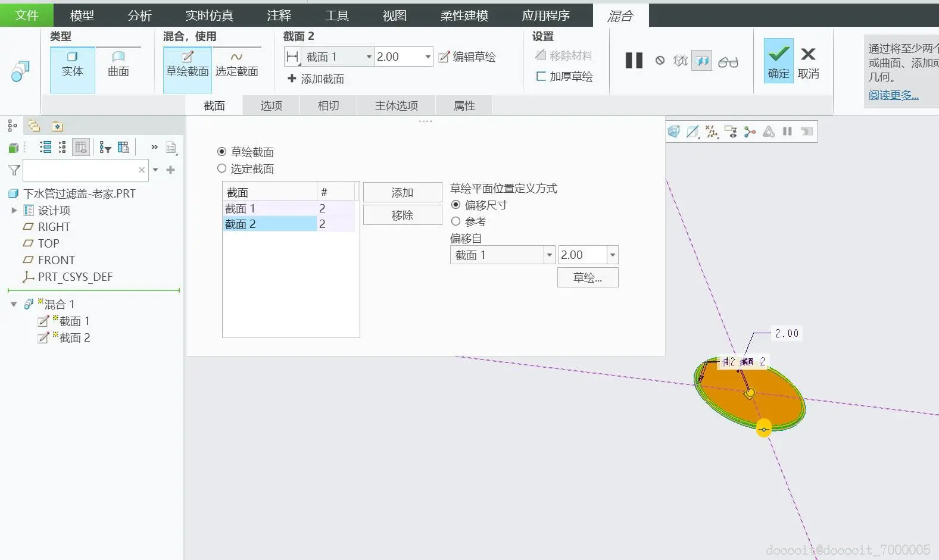The height and width of the screenshot is (560, 939).
Task: Confirm the blend with the green 确定 checkmark
Action: click(x=778, y=61)
